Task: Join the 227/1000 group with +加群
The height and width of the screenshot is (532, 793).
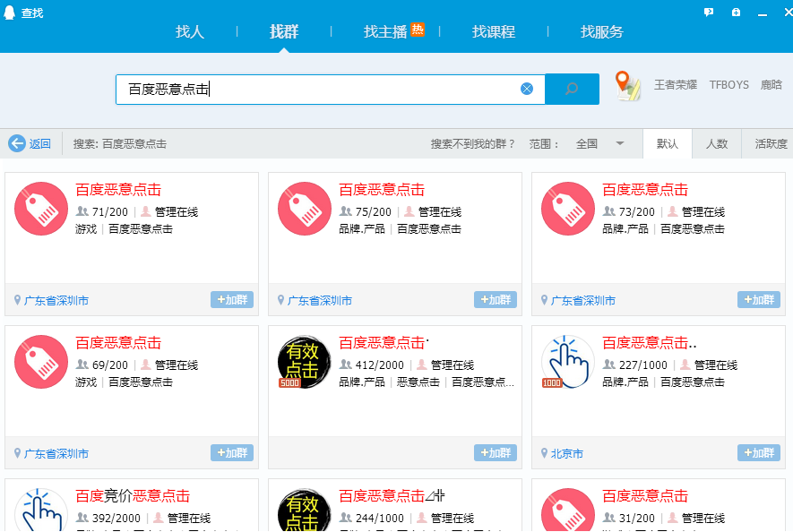Action: [759, 453]
